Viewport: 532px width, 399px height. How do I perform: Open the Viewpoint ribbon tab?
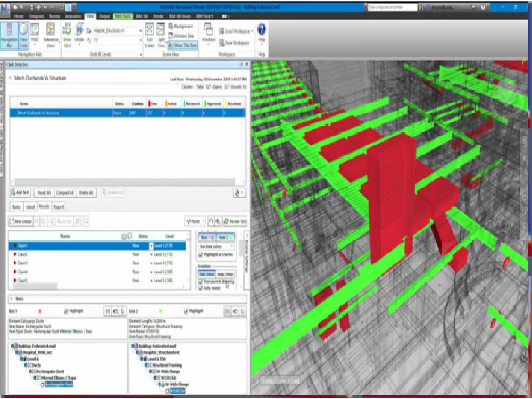click(36, 16)
